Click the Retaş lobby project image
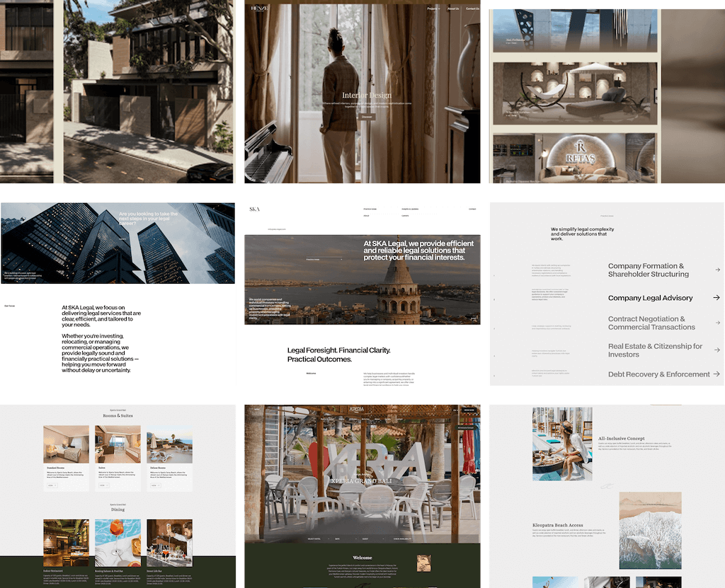725x588 pixels. click(x=574, y=158)
